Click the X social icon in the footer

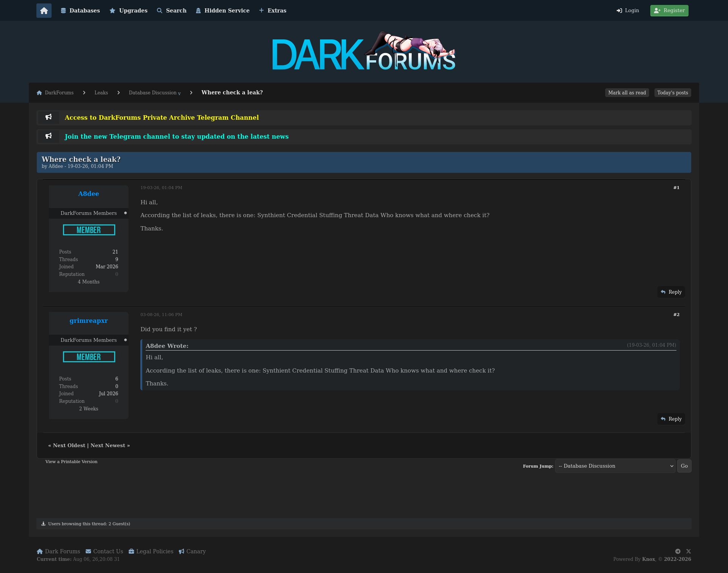(x=689, y=551)
